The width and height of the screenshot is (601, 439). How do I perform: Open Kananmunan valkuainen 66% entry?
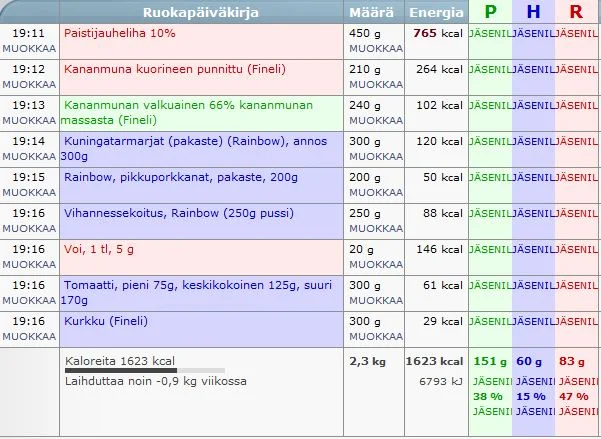click(x=180, y=105)
